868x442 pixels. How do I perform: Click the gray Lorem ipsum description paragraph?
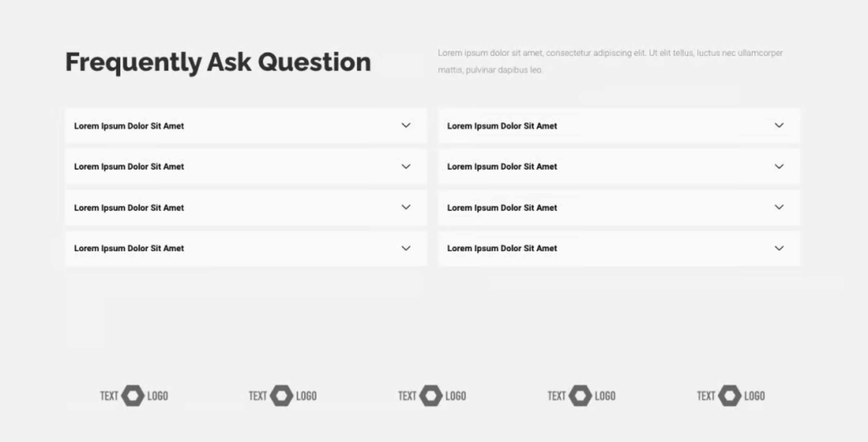pos(610,61)
